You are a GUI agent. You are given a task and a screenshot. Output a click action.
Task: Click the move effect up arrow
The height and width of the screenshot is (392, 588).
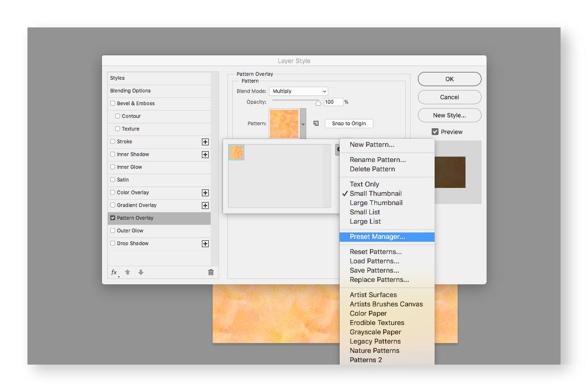pyautogui.click(x=127, y=272)
